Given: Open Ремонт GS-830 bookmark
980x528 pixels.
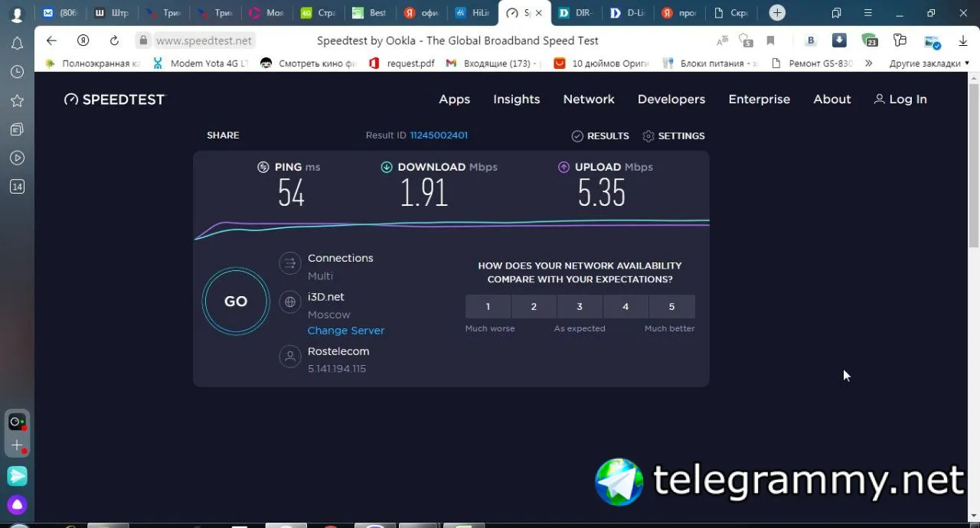Looking at the screenshot, I should (812, 64).
